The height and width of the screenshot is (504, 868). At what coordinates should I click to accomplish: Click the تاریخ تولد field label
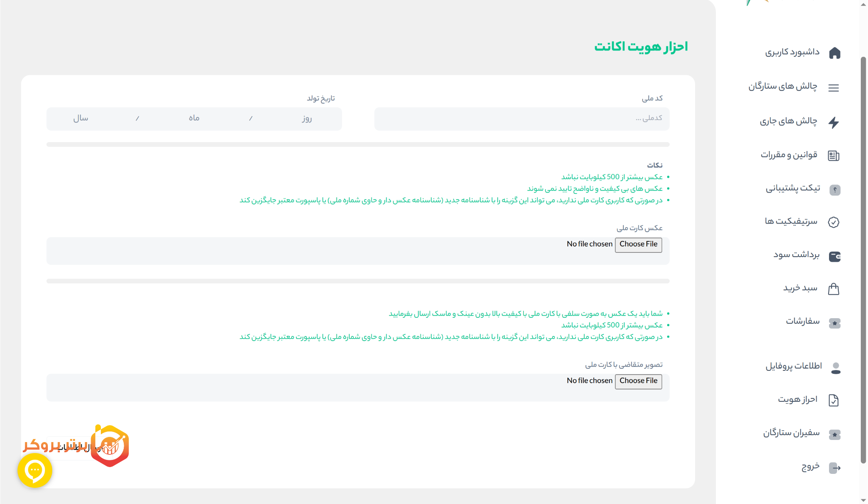[321, 98]
